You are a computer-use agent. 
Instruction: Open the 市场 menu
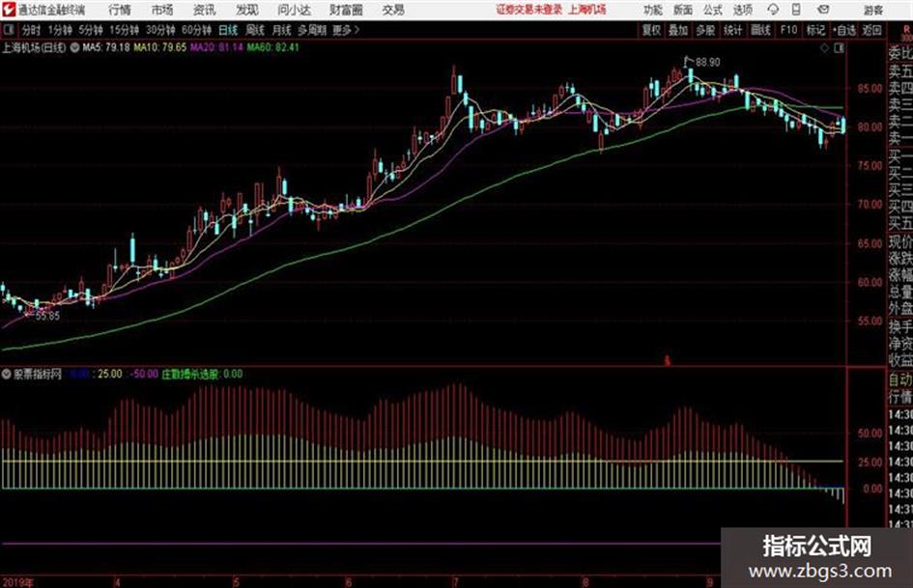point(162,10)
